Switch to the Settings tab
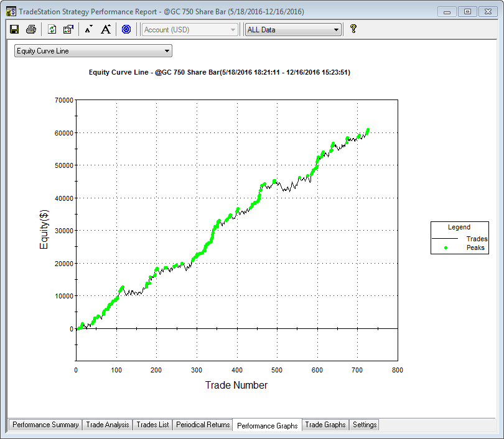Screen dimensions: 504x439 pos(364,425)
